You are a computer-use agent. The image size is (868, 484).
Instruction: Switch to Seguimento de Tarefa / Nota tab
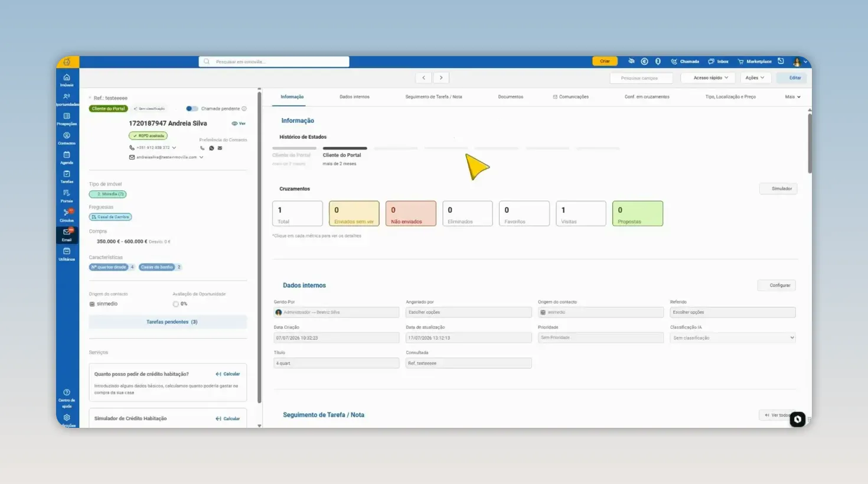[433, 97]
